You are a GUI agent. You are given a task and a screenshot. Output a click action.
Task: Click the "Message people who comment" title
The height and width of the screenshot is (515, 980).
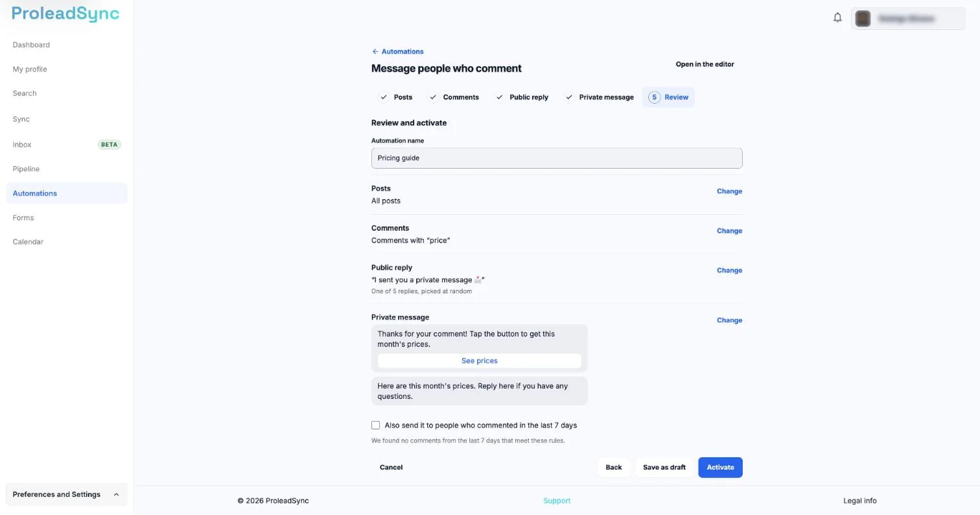point(446,68)
